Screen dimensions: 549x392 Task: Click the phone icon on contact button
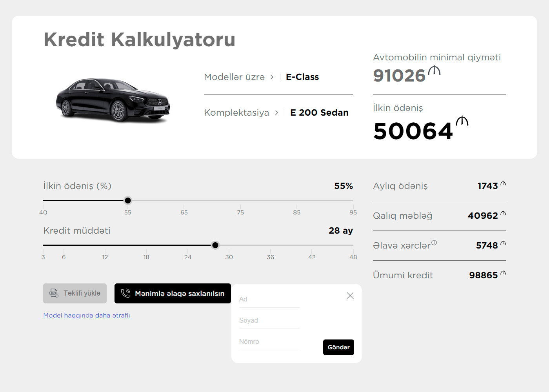(125, 293)
